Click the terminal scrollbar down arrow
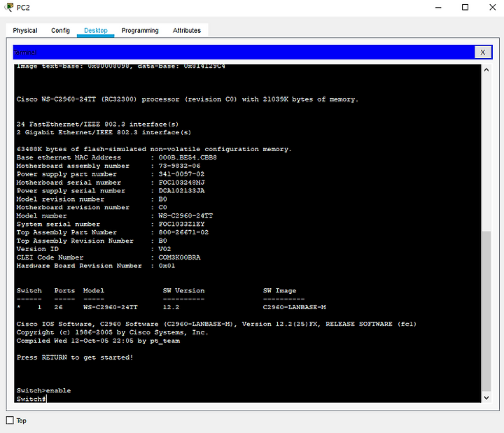 [486, 397]
